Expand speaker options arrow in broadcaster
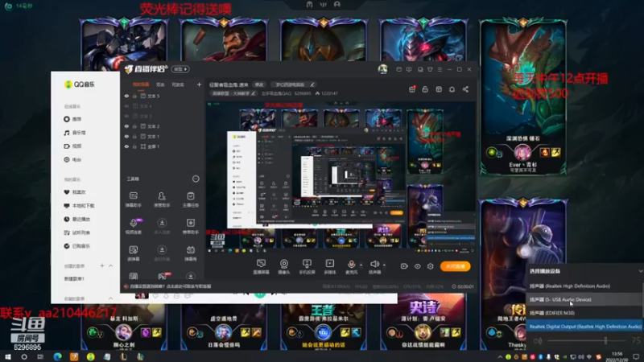 click(384, 265)
